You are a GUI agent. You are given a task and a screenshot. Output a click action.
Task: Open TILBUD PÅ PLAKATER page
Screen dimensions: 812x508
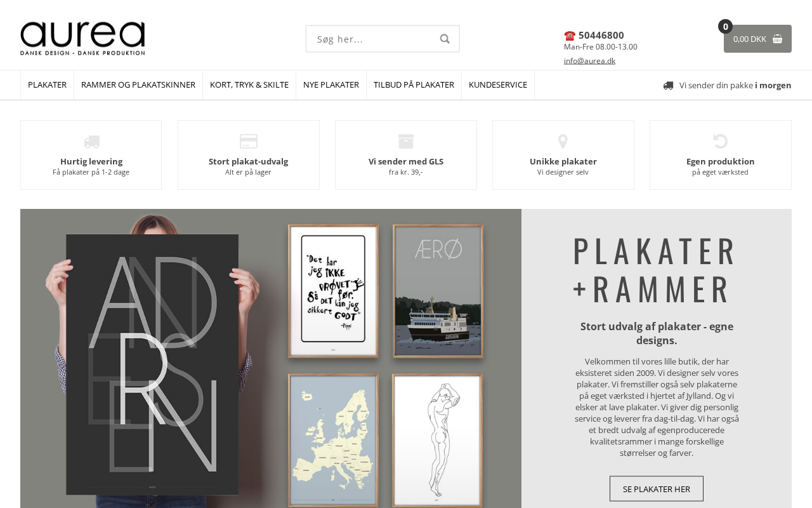pyautogui.click(x=414, y=84)
